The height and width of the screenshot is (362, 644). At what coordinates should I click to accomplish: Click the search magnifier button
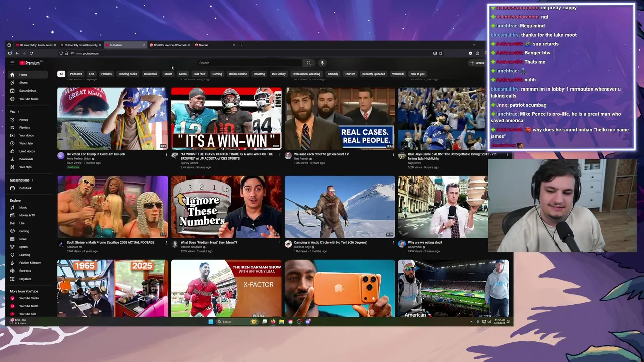(309, 63)
